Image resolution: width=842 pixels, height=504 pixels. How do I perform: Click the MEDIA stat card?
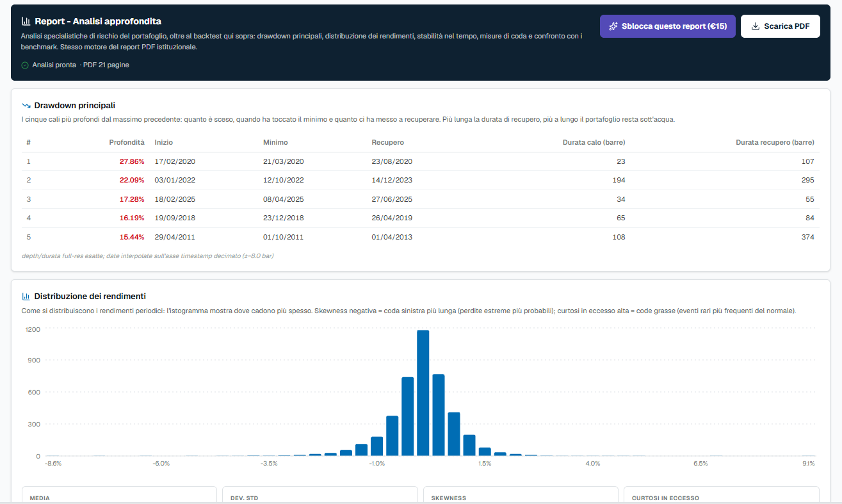coord(119,494)
